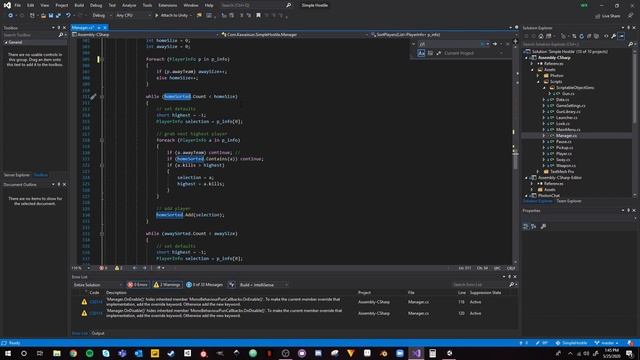Open the File menu
Image resolution: width=640 pixels, height=360 pixels.
18,5
